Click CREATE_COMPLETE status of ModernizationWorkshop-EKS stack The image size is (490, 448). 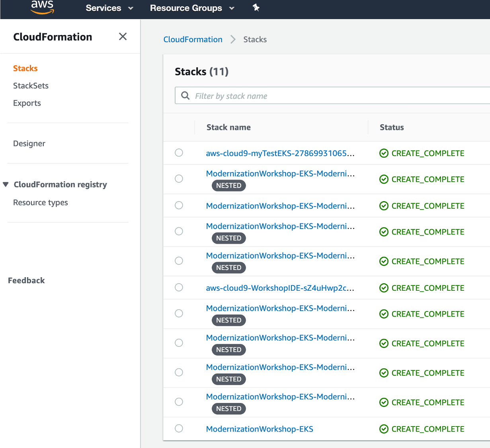[x=428, y=429]
